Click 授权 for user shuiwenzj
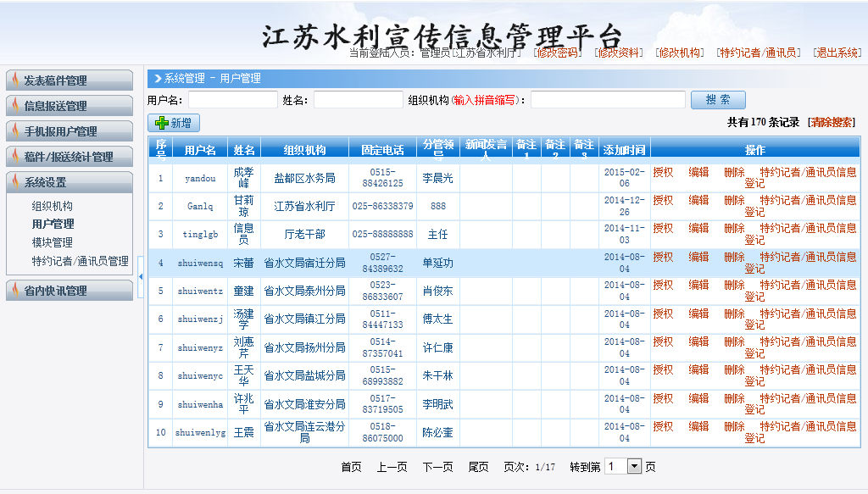The image size is (868, 494). click(x=663, y=314)
